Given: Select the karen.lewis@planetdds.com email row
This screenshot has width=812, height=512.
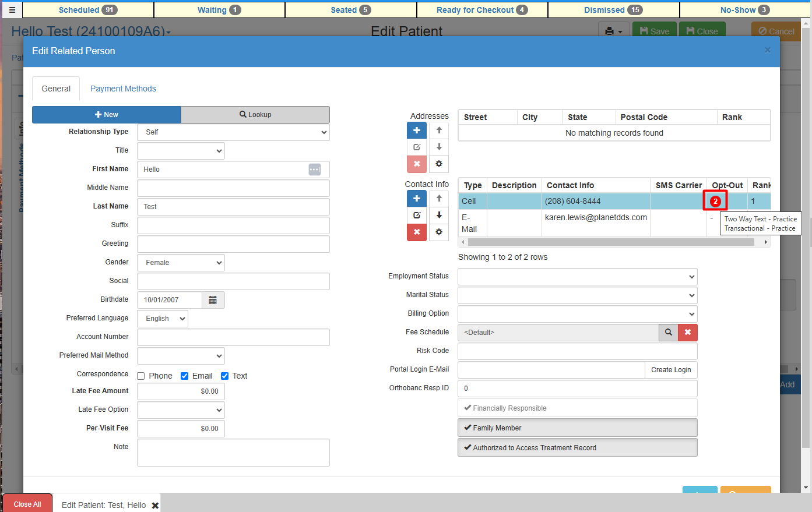Looking at the screenshot, I should tap(614, 223).
